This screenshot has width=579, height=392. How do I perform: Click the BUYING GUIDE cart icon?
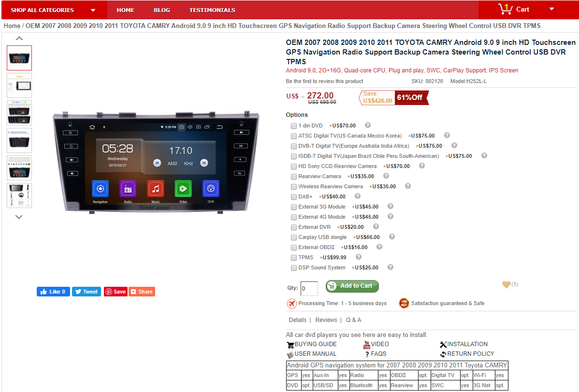[x=290, y=345]
